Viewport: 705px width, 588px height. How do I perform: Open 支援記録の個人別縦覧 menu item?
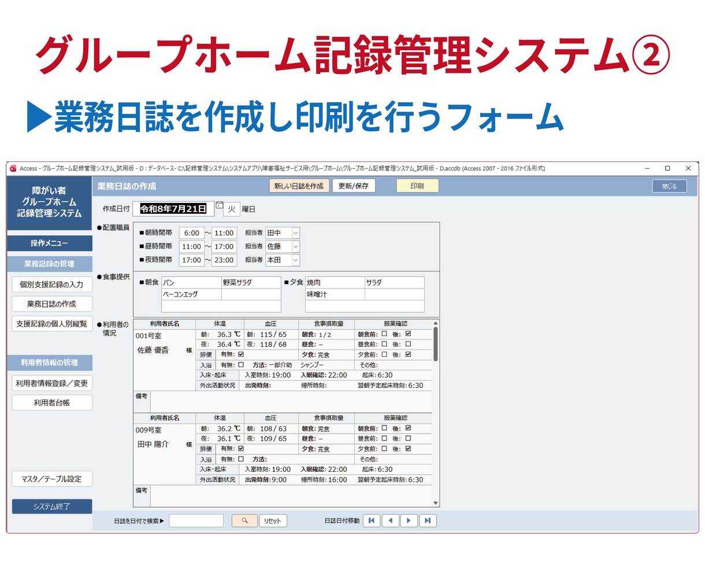[52, 324]
